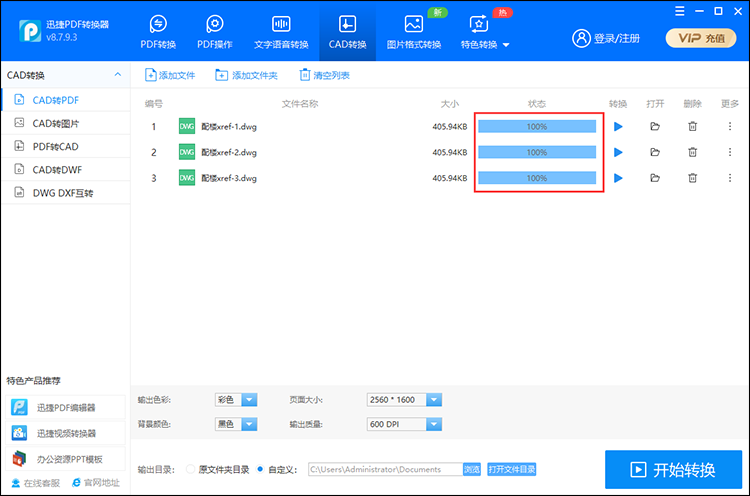This screenshot has width=750, height=496.
Task: Click 清空列表 clear list button
Action: coord(325,75)
